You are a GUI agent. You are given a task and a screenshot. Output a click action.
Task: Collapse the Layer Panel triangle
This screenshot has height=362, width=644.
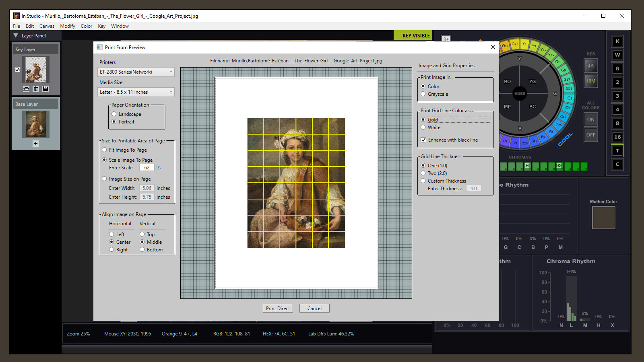[x=16, y=35]
